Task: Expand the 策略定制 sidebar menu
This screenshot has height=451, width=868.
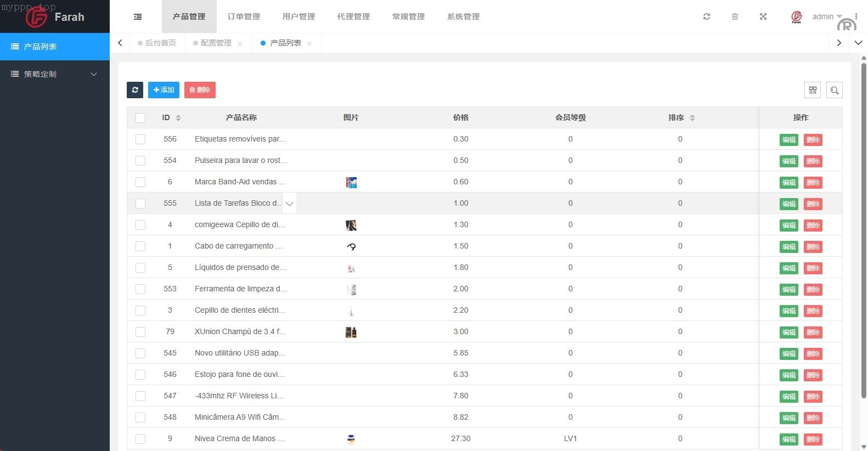Action: pyautogui.click(x=55, y=74)
